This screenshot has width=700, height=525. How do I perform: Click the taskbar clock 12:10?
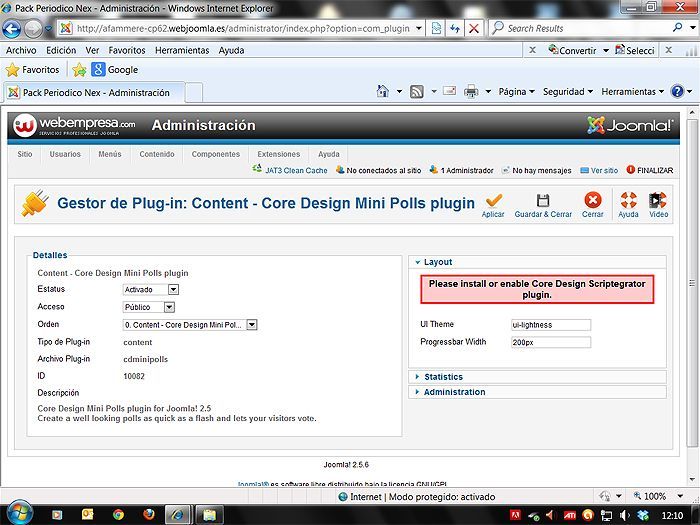pyautogui.click(x=672, y=516)
